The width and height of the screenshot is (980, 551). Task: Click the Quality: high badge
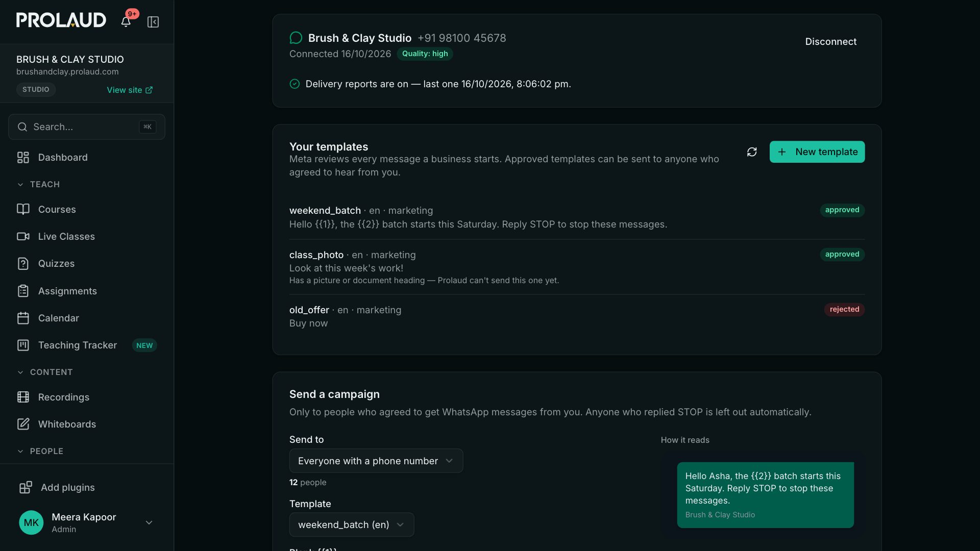tap(425, 54)
